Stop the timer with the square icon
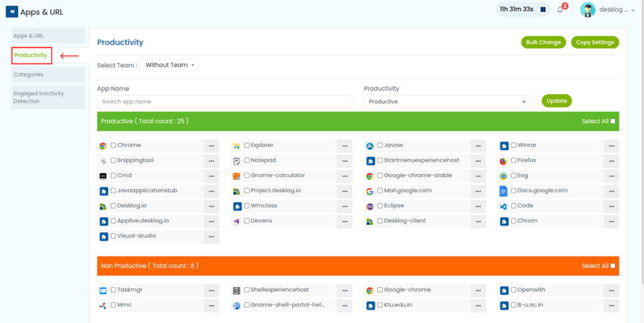644x323 pixels. tap(543, 9)
